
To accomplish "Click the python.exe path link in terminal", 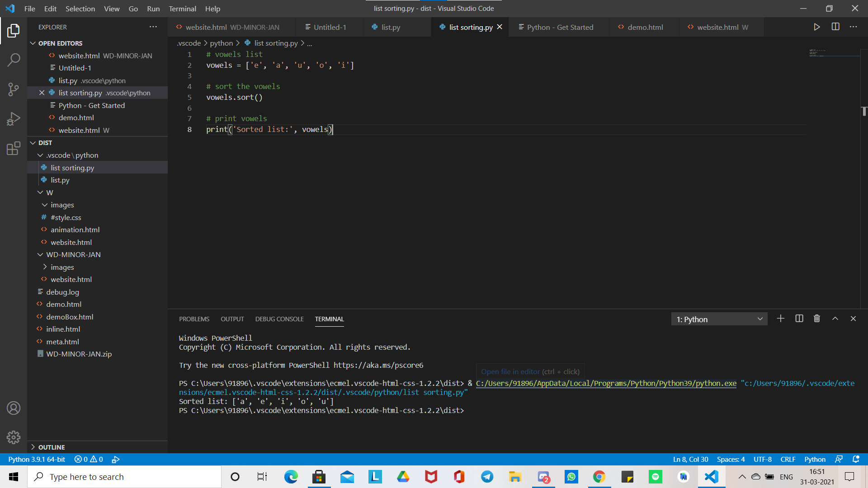I will 606,384.
